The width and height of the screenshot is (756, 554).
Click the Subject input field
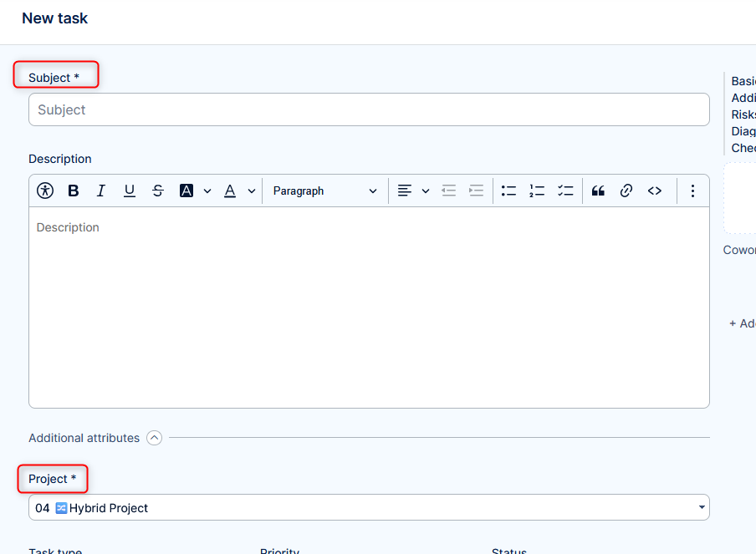click(x=369, y=109)
